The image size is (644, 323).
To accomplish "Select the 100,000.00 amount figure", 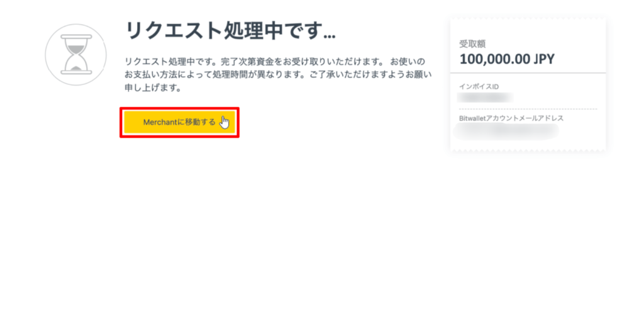I will pos(494,59).
